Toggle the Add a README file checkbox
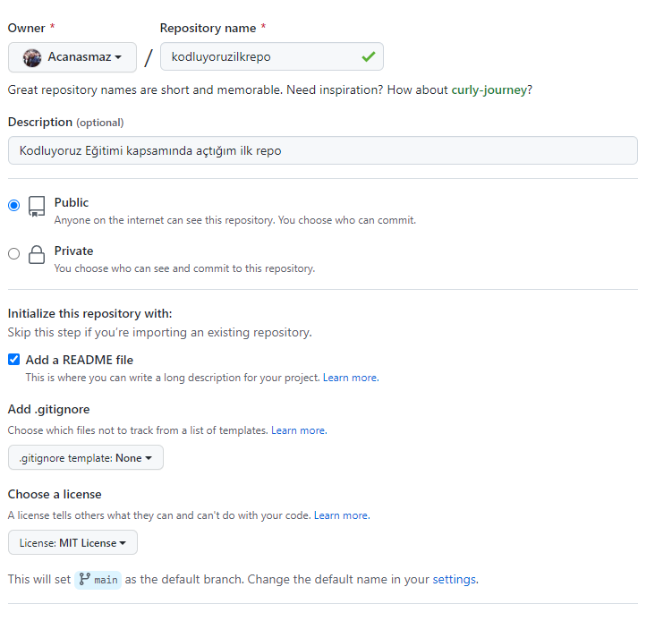Image resolution: width=672 pixels, height=621 pixels. click(x=13, y=359)
